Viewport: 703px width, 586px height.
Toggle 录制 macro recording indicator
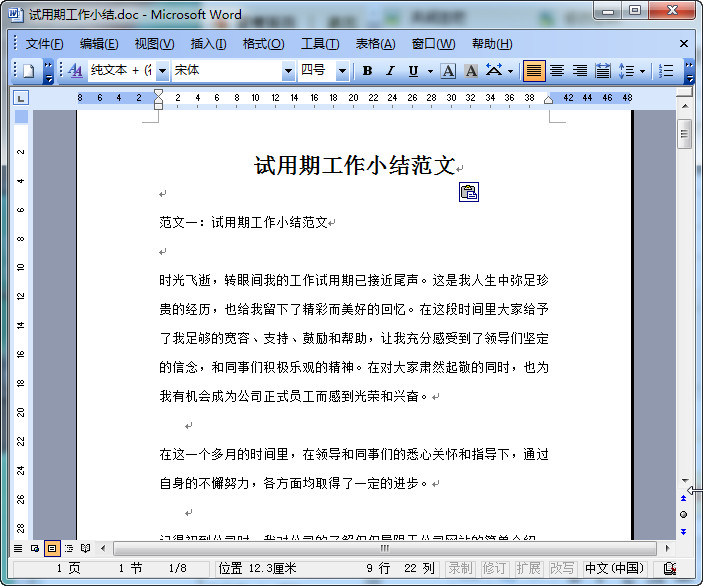[x=461, y=569]
